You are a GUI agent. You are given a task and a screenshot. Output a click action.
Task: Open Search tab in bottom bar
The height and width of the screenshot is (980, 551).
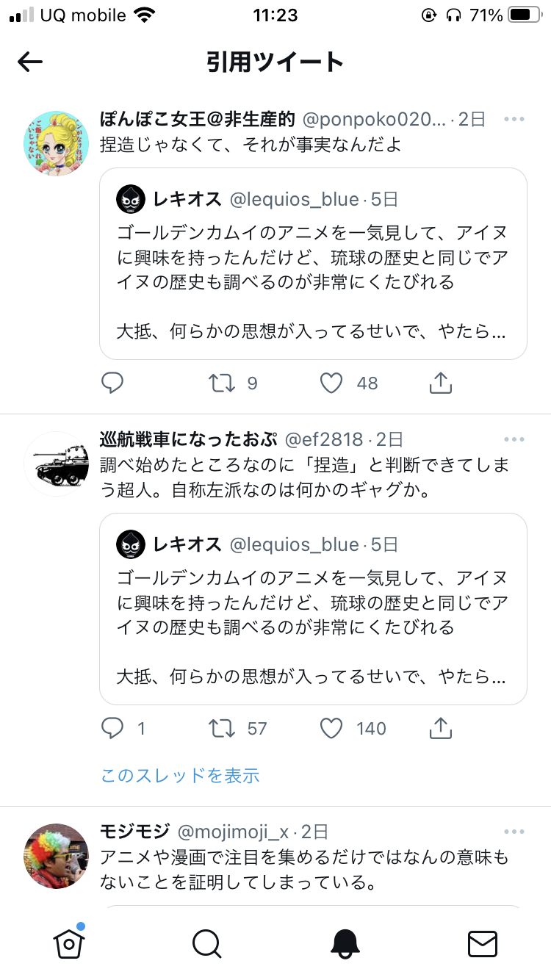(206, 943)
